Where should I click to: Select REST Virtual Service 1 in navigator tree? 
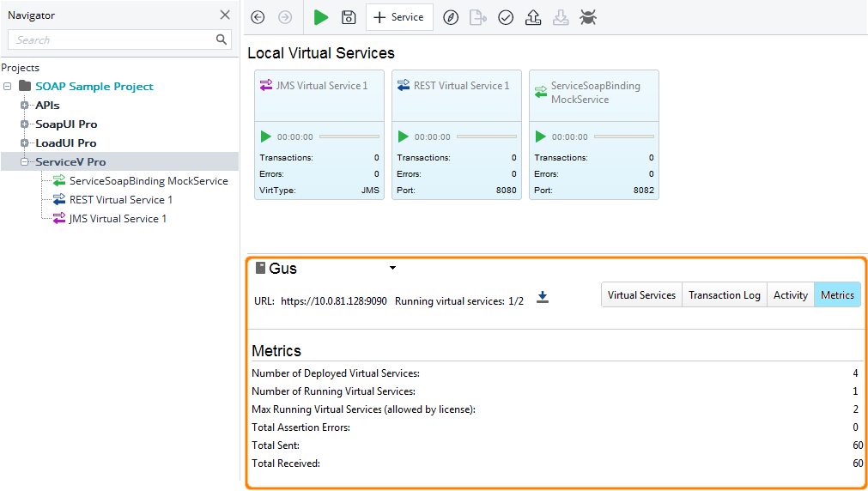coord(121,200)
